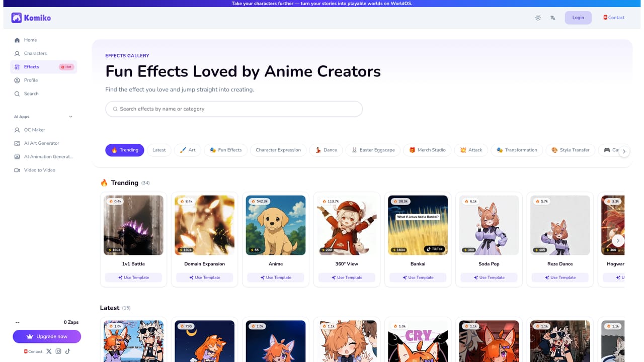Screen dimensions: 644x362
Task: Filter by Easter Eggscape category
Action: click(374, 150)
